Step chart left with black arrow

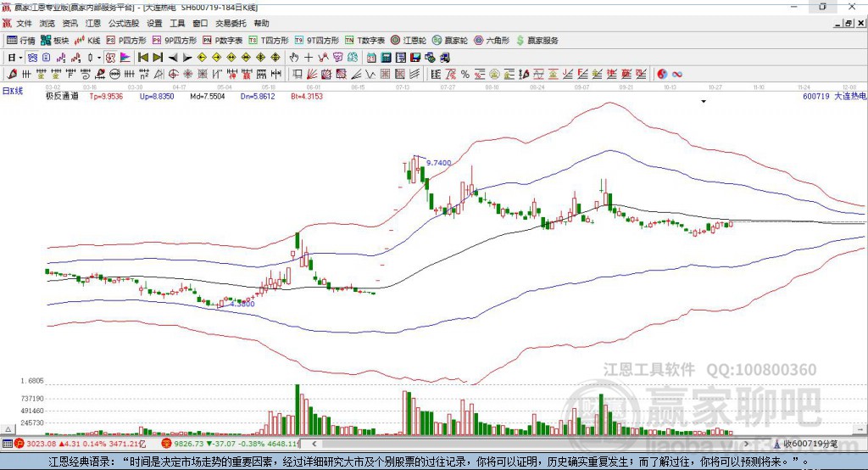click(x=173, y=58)
